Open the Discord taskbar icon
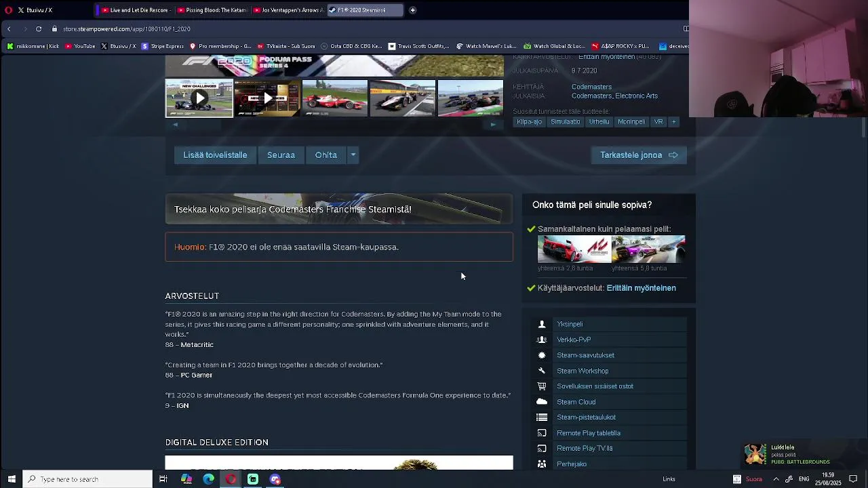Viewport: 868px width, 488px height. tap(275, 479)
